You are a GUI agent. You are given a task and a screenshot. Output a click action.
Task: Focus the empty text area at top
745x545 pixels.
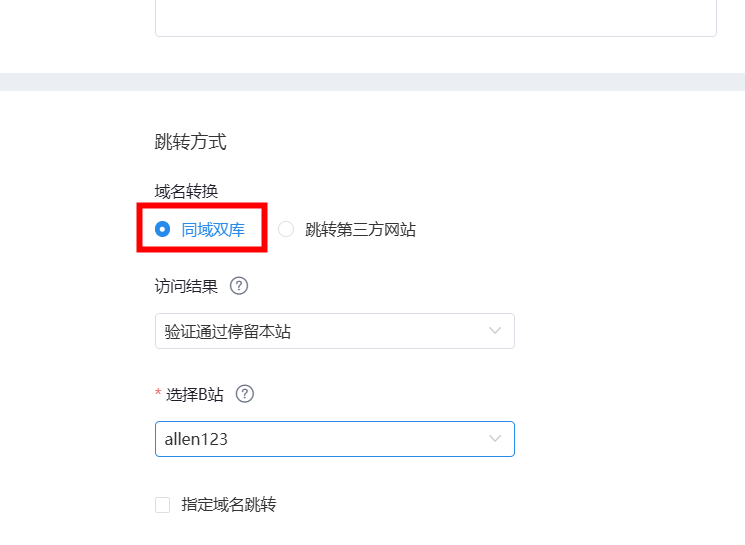coord(436,18)
